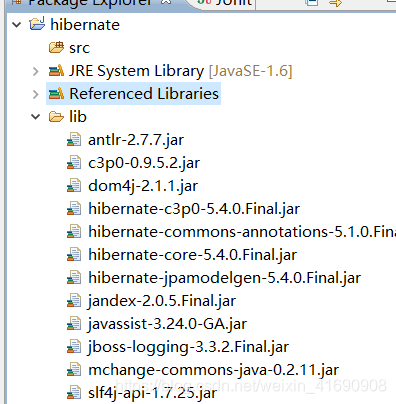The width and height of the screenshot is (396, 404).
Task: Select hibernate-core-5.4.0.Final.jar in the tree
Action: [192, 255]
